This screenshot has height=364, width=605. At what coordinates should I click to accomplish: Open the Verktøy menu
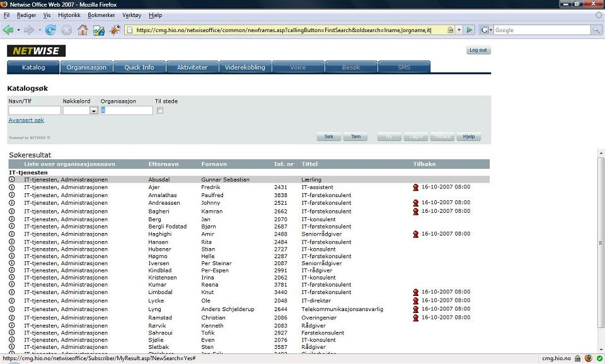(x=132, y=15)
